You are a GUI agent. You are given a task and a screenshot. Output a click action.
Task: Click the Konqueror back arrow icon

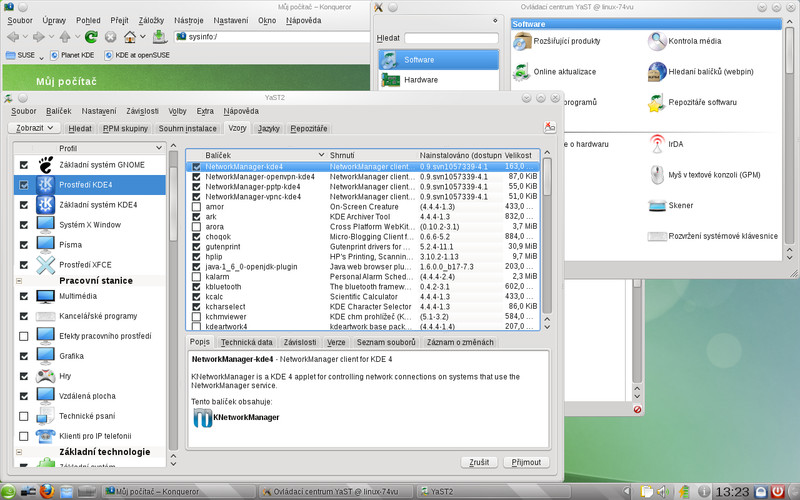click(13, 37)
